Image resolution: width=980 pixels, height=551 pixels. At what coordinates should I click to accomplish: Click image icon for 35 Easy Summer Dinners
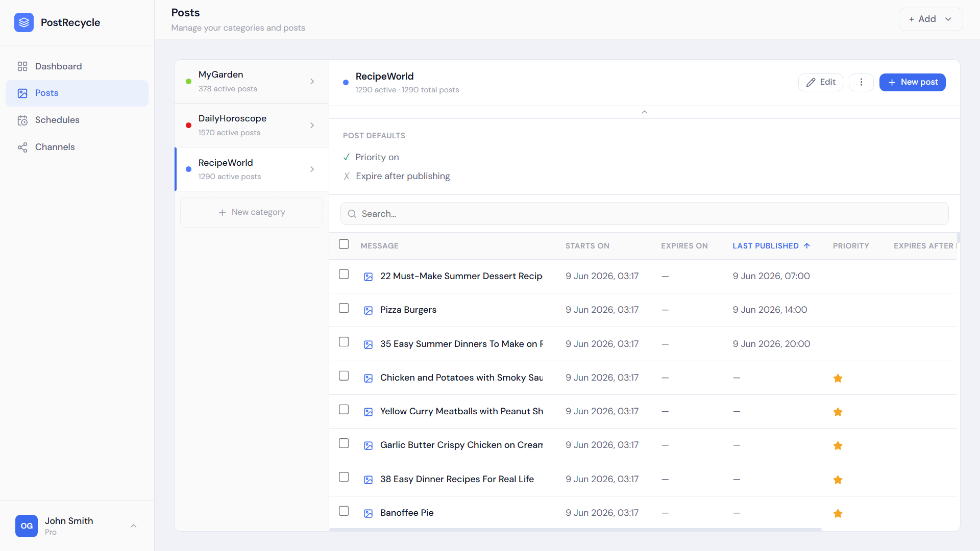tap(368, 345)
